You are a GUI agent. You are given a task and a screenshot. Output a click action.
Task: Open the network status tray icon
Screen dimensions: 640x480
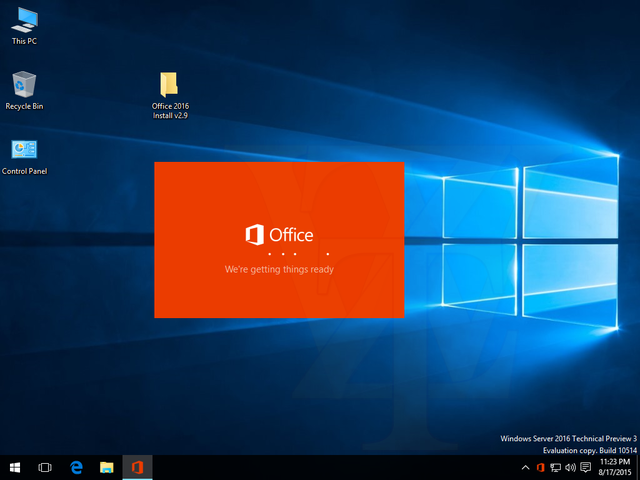(556, 468)
